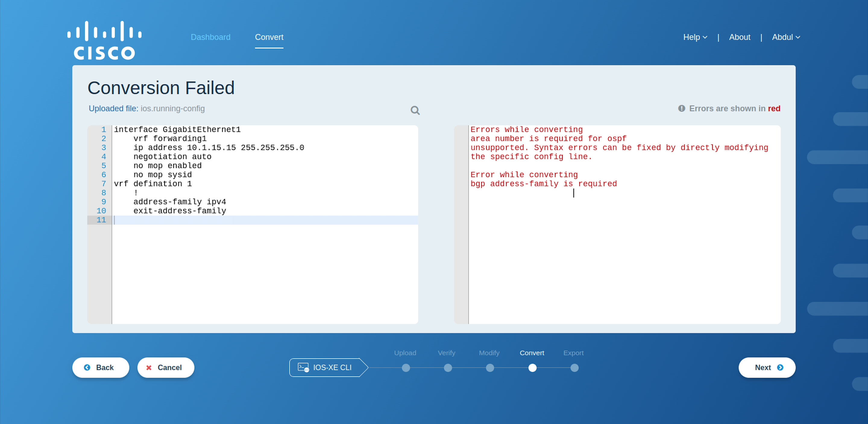
Task: Click the Modify step label
Action: tap(489, 353)
